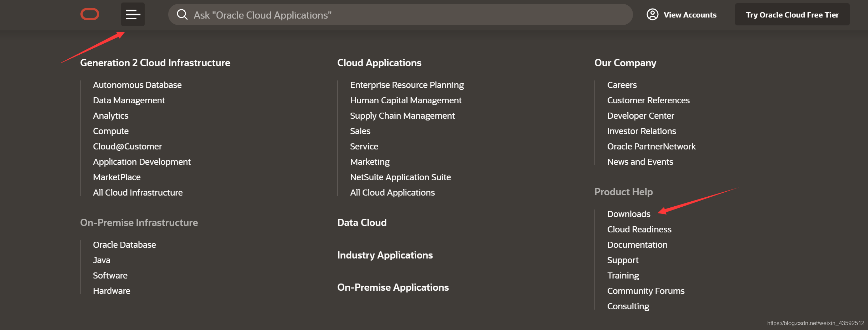Screen dimensions: 868x330
Task: Open Customer References
Action: pyautogui.click(x=648, y=100)
